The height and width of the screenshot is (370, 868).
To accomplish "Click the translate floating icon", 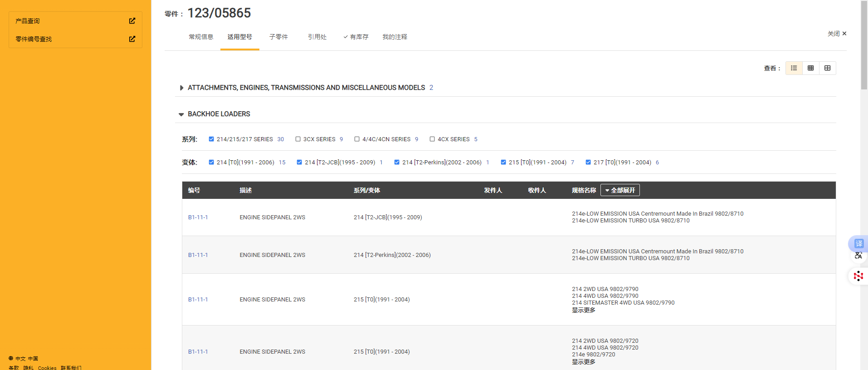I will [858, 244].
